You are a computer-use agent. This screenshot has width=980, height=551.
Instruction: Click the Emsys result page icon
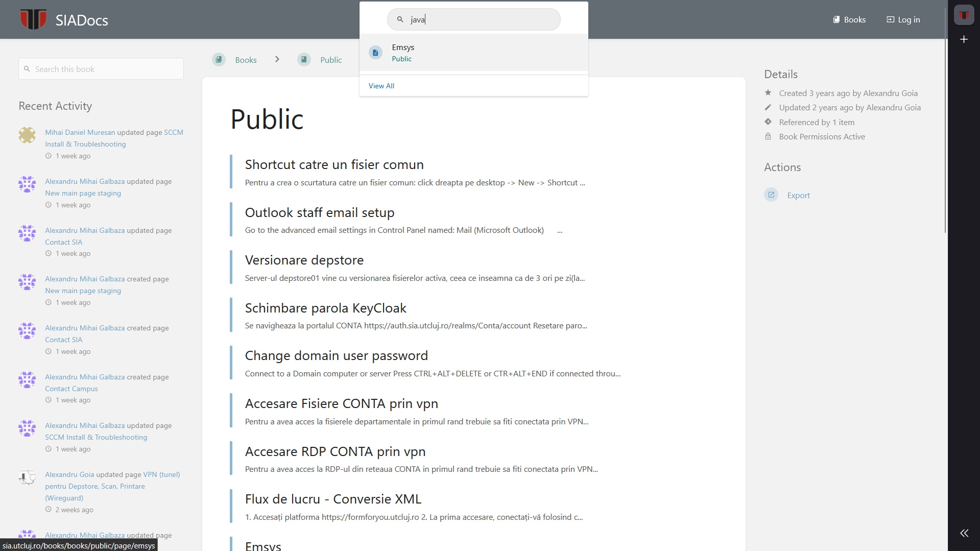[375, 53]
